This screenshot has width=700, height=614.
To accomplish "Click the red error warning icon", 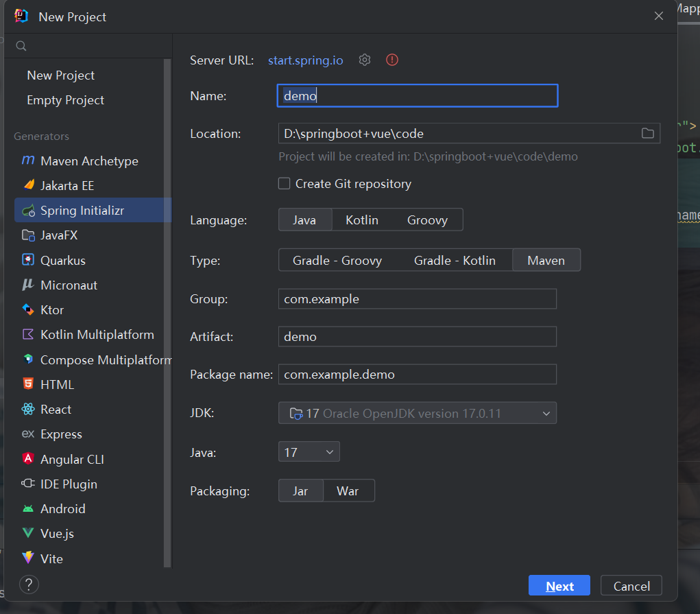I will [392, 60].
